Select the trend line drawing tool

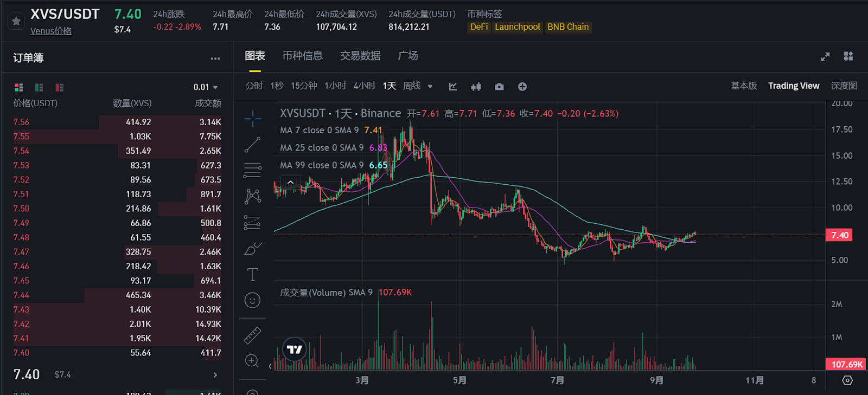[253, 145]
